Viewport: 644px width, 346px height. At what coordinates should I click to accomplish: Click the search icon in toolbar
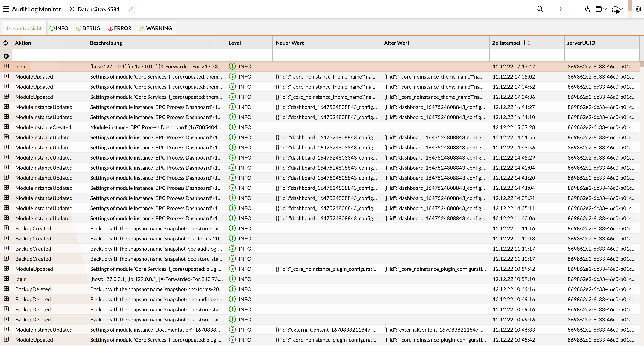click(539, 9)
